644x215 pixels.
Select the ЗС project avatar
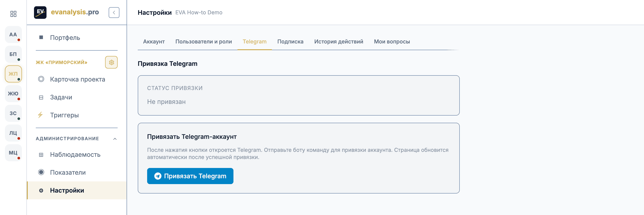pyautogui.click(x=13, y=113)
